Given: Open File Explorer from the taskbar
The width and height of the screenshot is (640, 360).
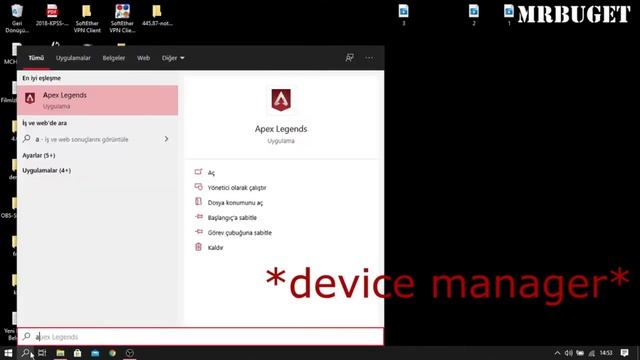Looking at the screenshot, I should tap(60, 353).
